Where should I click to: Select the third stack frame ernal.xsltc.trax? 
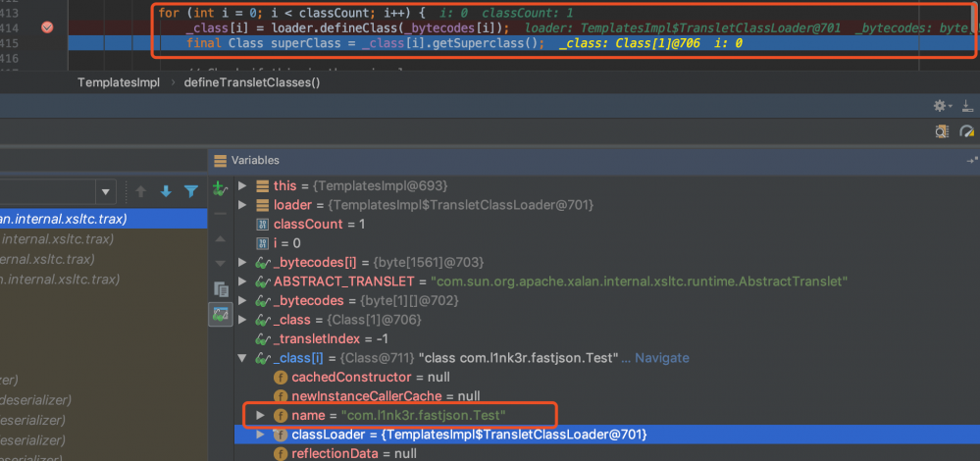click(x=103, y=259)
